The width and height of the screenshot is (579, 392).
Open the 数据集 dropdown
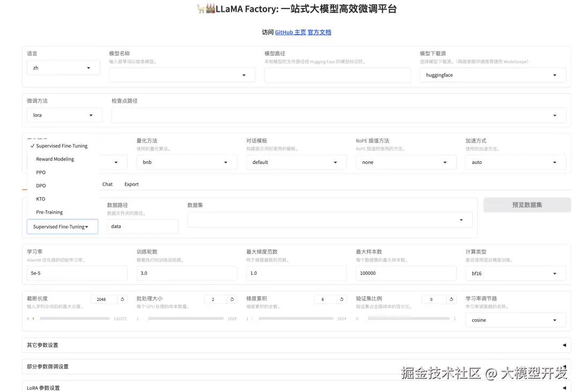(330, 220)
